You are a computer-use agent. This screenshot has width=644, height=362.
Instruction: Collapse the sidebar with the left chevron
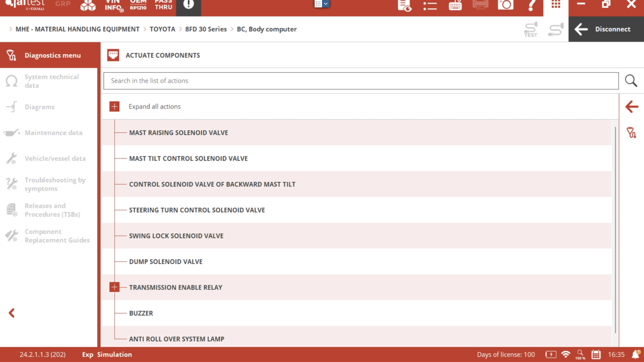pyautogui.click(x=12, y=313)
